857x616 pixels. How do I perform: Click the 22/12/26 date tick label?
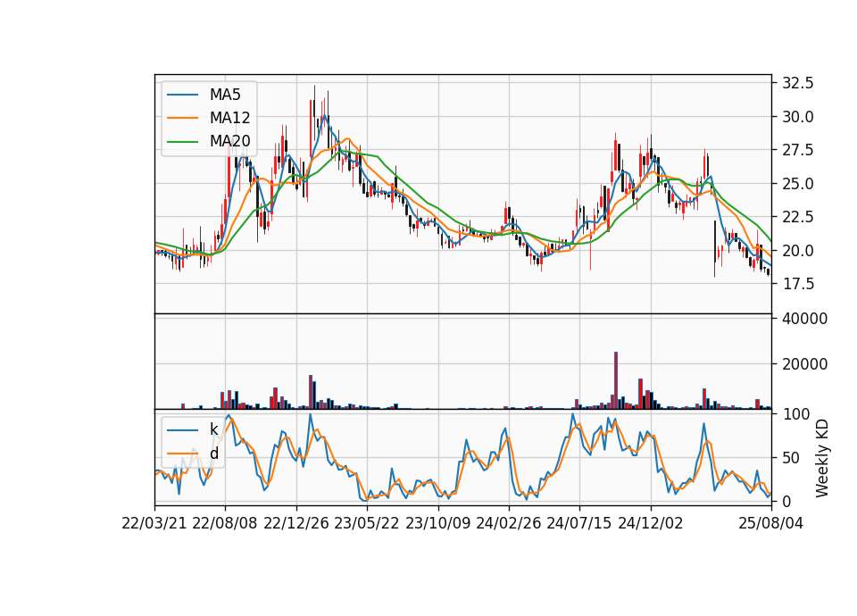tap(296, 523)
